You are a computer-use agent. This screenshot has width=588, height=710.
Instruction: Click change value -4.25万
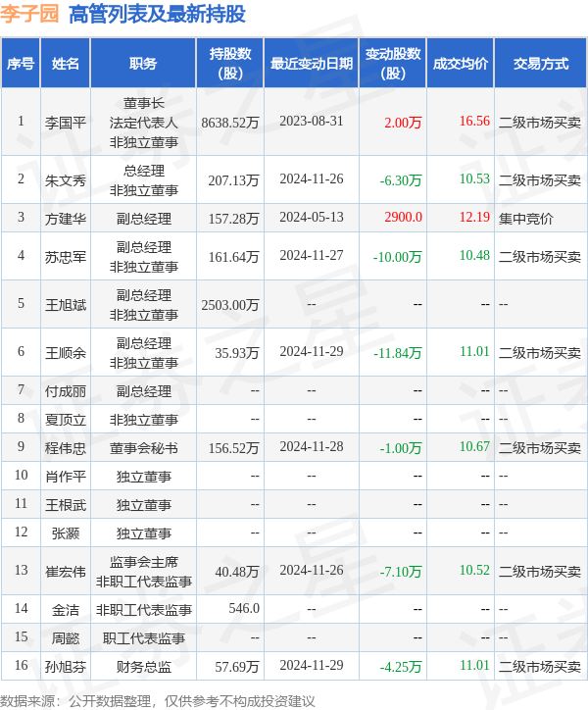coord(401,667)
